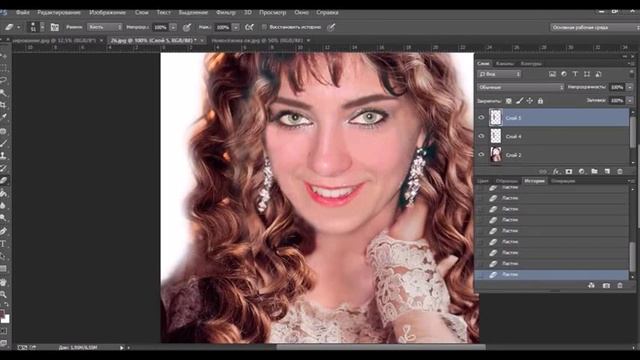Create new adjustment layer icon
This screenshot has width=640, height=360.
click(582, 171)
